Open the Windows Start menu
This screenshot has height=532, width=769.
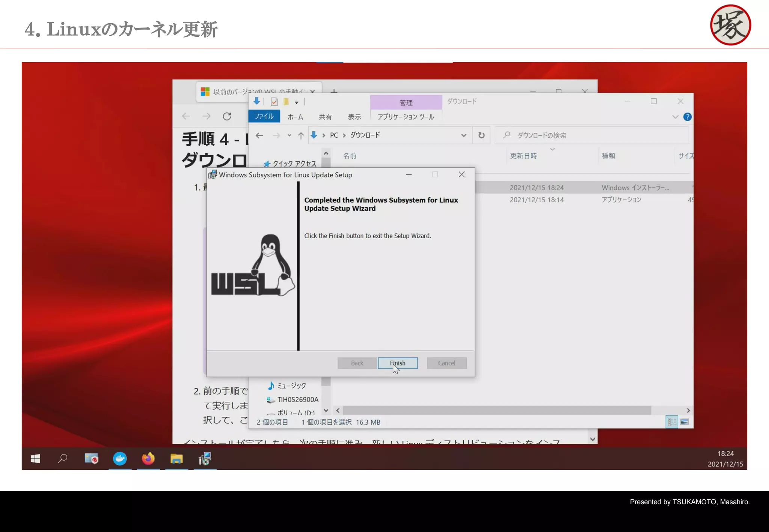[x=35, y=458]
